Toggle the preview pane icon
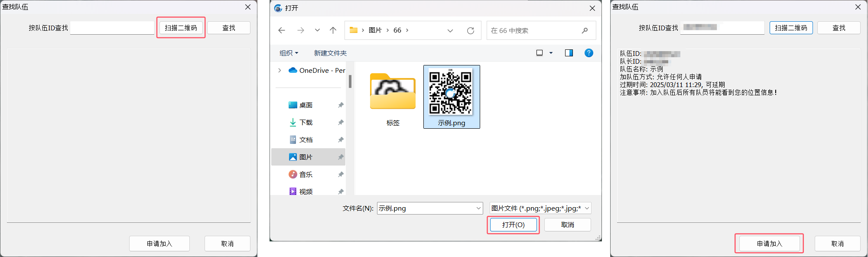868x257 pixels. 569,53
